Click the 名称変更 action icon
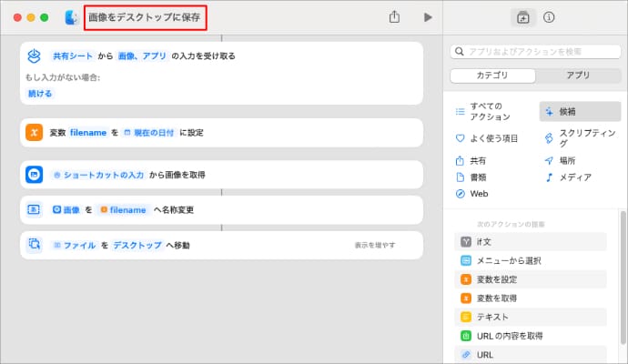628x364 pixels. [34, 209]
